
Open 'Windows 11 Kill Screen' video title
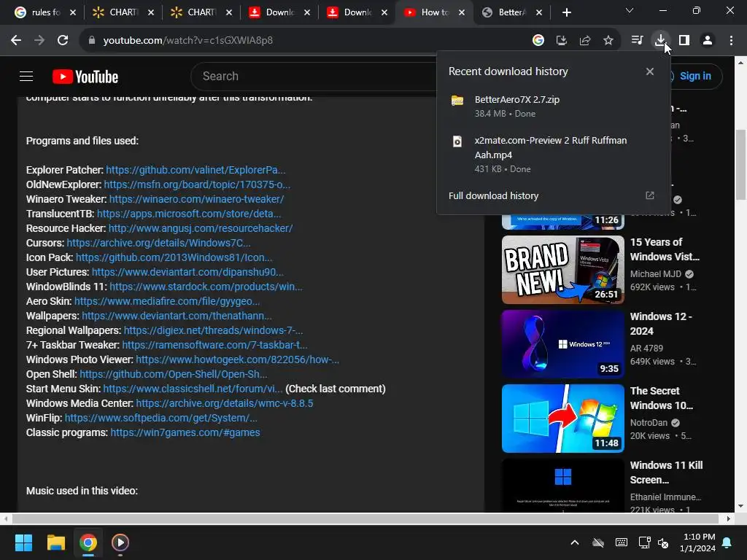pyautogui.click(x=666, y=472)
